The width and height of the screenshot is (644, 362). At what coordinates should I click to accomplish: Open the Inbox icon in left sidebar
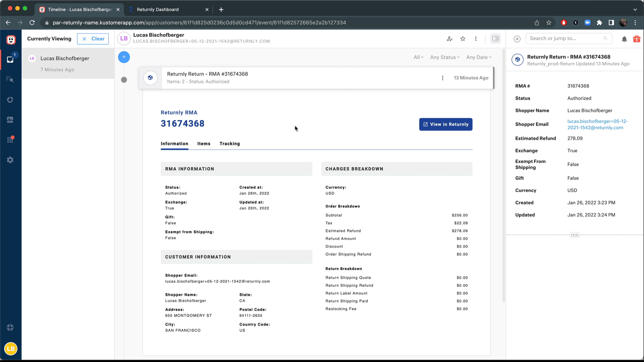point(10,60)
